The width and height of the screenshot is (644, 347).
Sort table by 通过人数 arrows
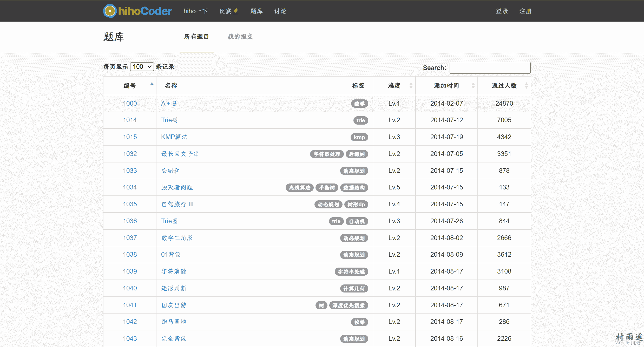pos(526,86)
